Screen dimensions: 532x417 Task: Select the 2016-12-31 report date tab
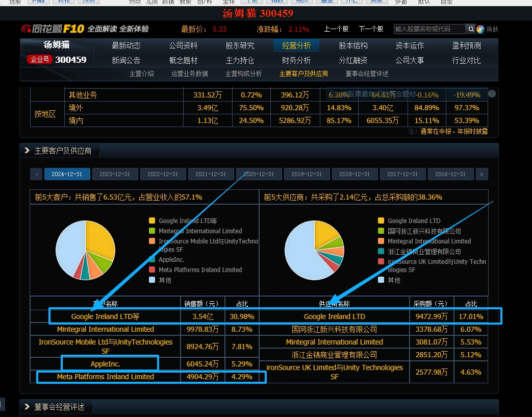[450, 174]
